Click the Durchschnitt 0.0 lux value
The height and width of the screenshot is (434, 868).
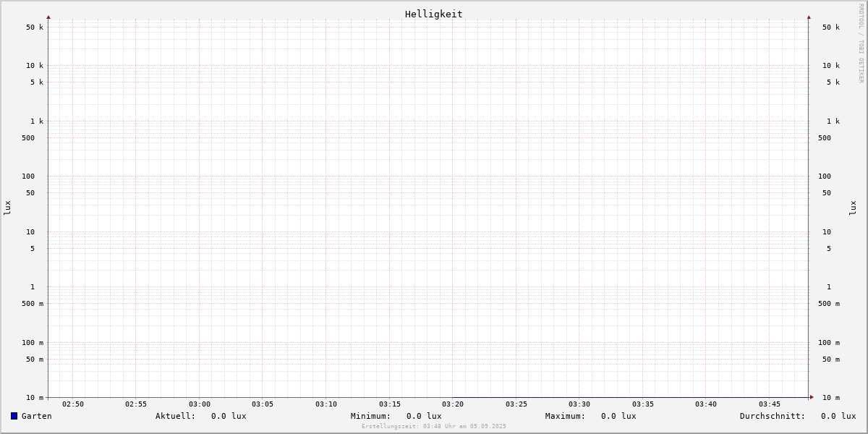pyautogui.click(x=838, y=416)
